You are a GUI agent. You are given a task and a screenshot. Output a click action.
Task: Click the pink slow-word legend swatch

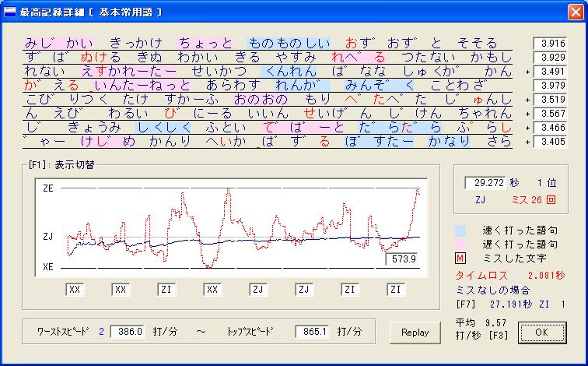point(461,244)
